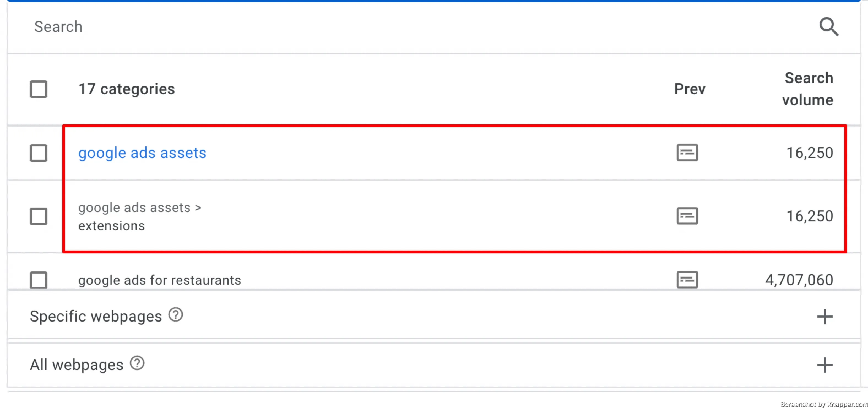Open preview icon for google ads assets

click(687, 153)
